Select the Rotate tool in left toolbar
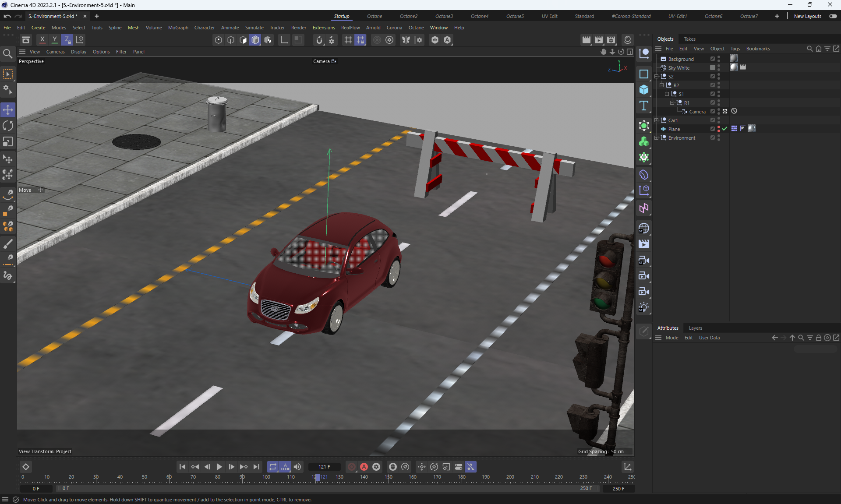 pos(8,126)
